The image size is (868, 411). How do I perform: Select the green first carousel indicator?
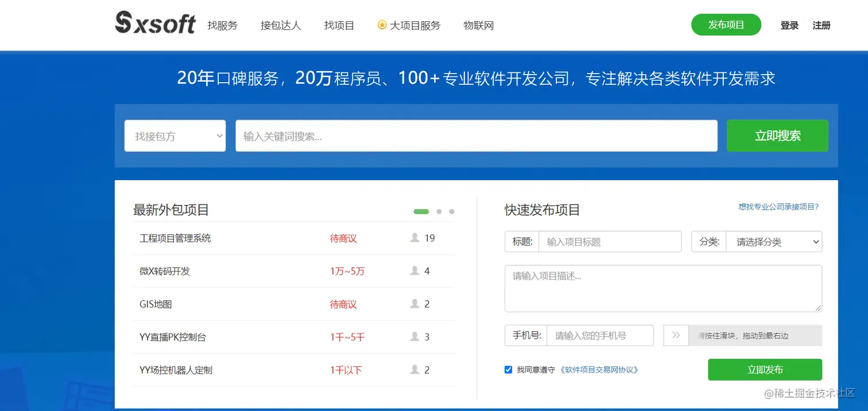pyautogui.click(x=421, y=211)
